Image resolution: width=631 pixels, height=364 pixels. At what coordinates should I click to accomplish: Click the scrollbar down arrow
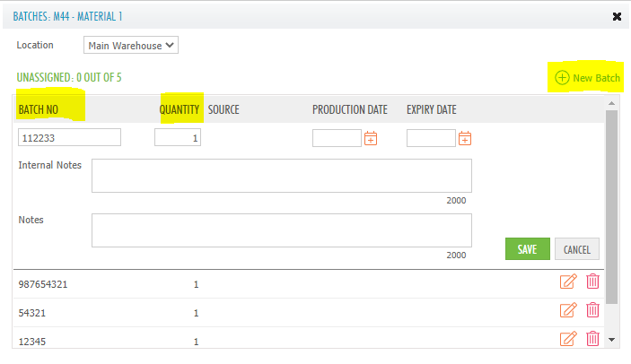point(612,340)
